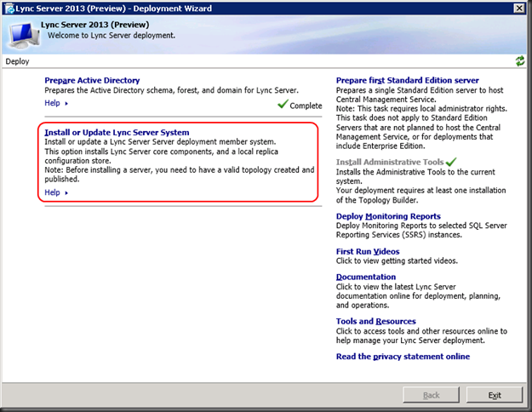The width and height of the screenshot is (532, 412).
Task: Open the Documentation link
Action: pos(366,277)
